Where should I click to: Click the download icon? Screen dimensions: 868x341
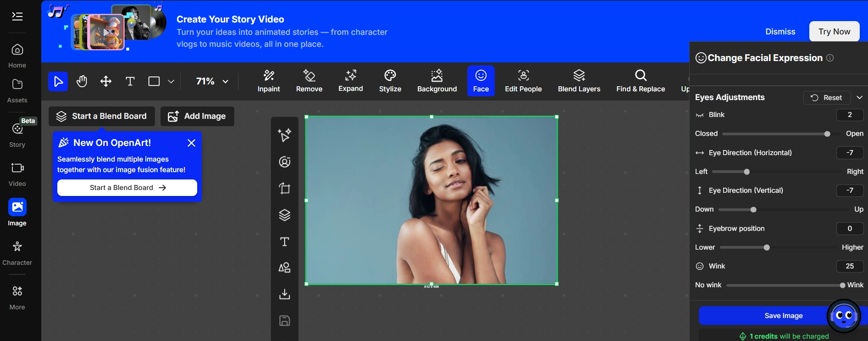(x=284, y=294)
